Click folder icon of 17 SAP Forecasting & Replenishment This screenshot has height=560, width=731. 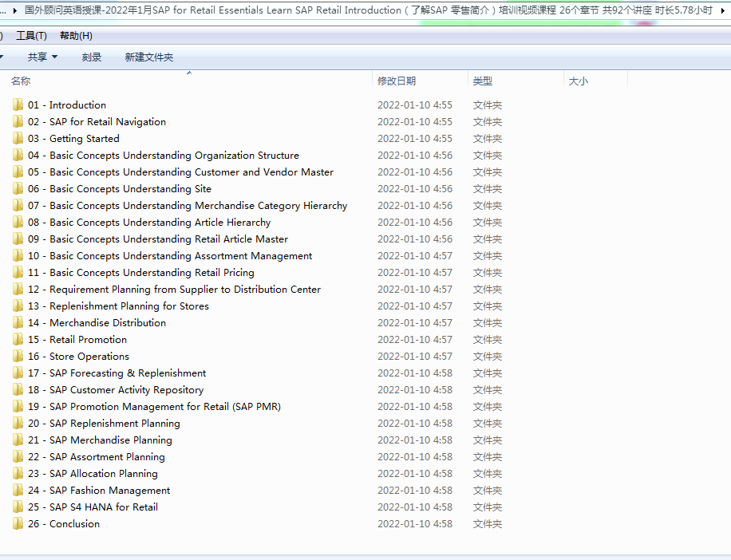(x=18, y=373)
